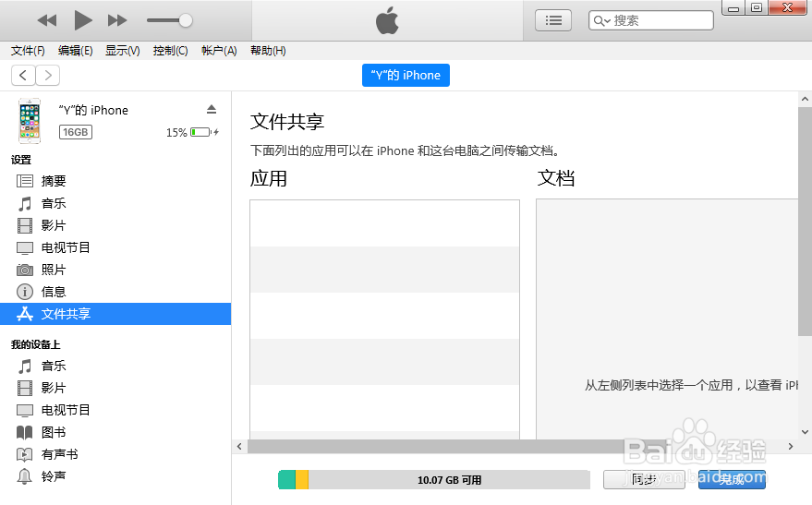This screenshot has height=505, width=812.
Task: Click the vertical scrollbar thumb
Action: (x=805, y=222)
